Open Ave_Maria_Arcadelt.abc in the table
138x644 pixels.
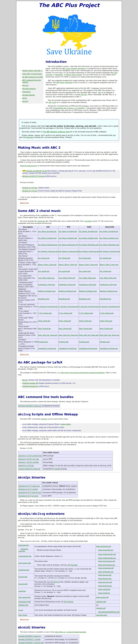pos(47,232)
